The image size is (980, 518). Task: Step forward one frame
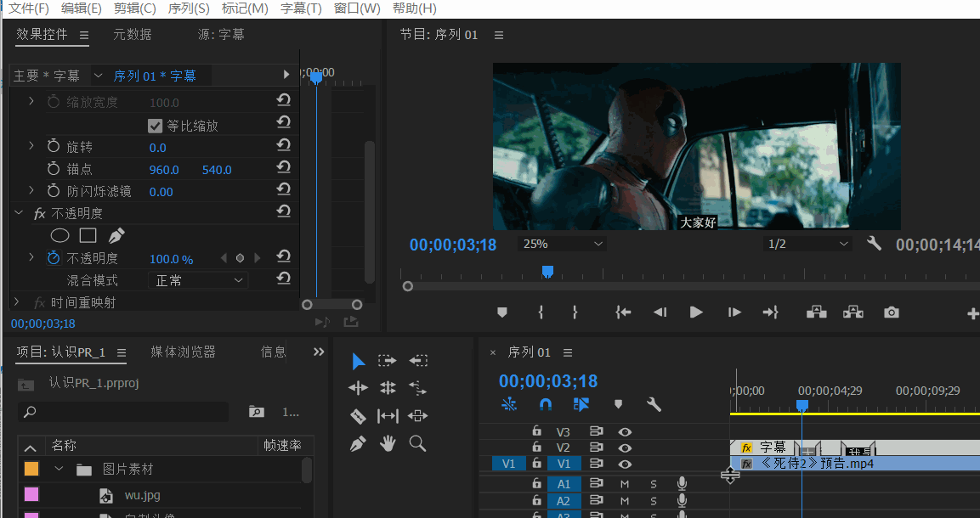coord(734,312)
